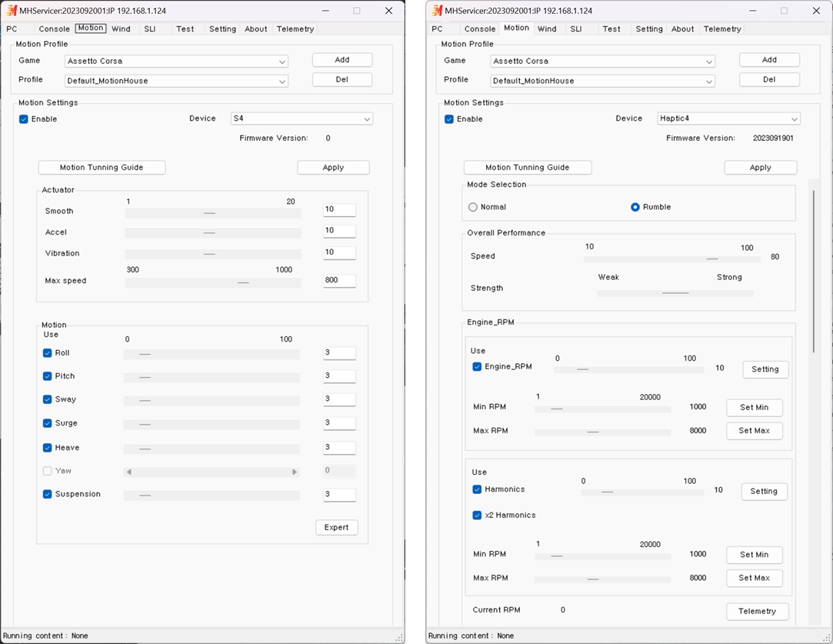This screenshot has width=833, height=644.
Task: Open the Game dropdown in left window
Action: 176,61
